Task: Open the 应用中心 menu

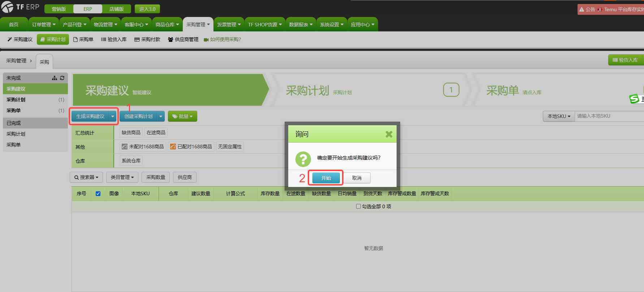Action: [x=363, y=25]
